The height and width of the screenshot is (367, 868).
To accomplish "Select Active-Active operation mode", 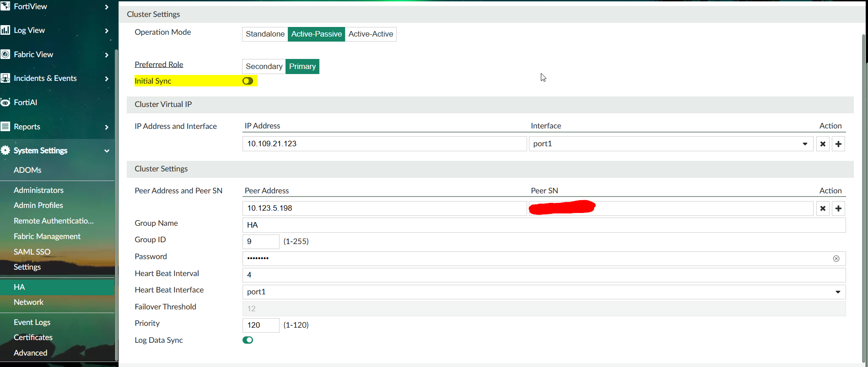I will coord(371,34).
